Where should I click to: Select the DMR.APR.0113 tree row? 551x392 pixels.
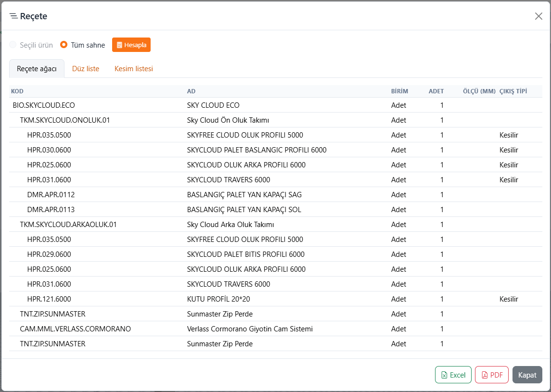pos(275,209)
